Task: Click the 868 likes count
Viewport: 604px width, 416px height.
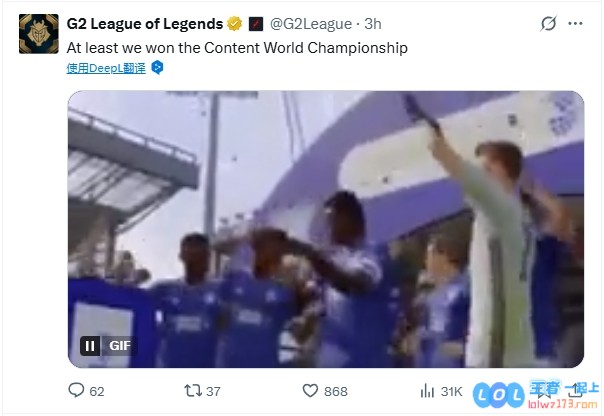Action: [336, 391]
